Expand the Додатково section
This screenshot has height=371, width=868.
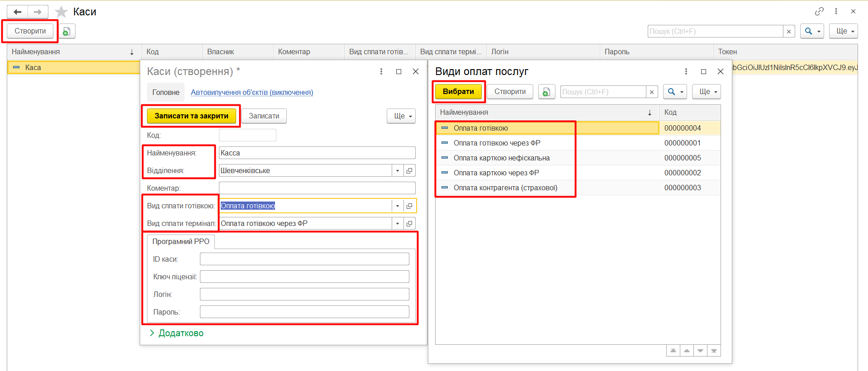tap(176, 333)
